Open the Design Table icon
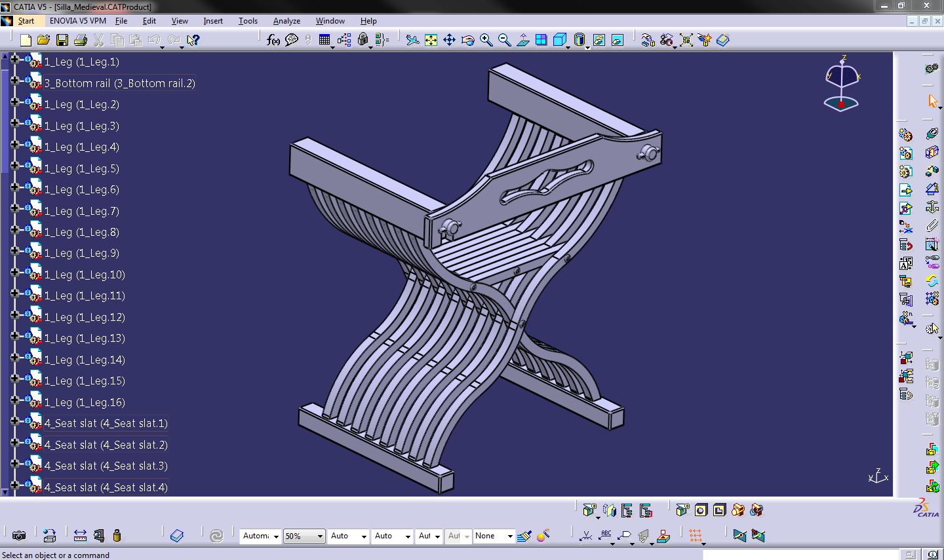944x560 pixels. (324, 41)
